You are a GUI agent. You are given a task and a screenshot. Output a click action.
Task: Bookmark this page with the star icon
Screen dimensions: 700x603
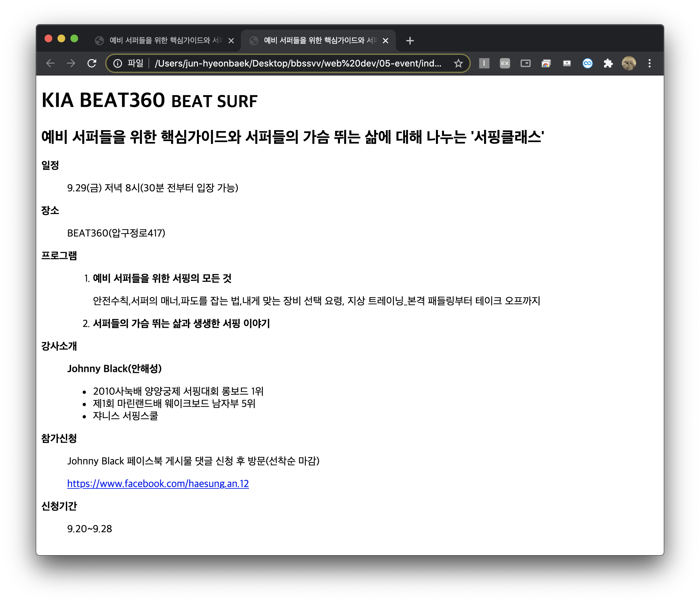458,63
